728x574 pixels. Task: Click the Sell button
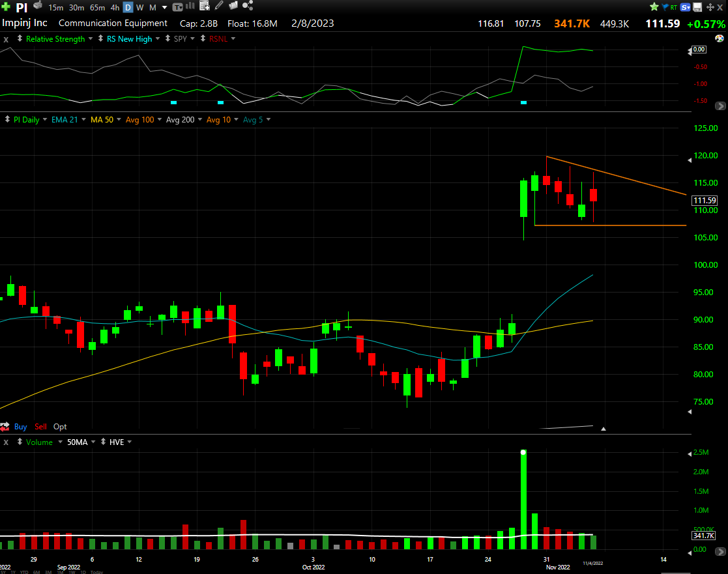pyautogui.click(x=40, y=427)
